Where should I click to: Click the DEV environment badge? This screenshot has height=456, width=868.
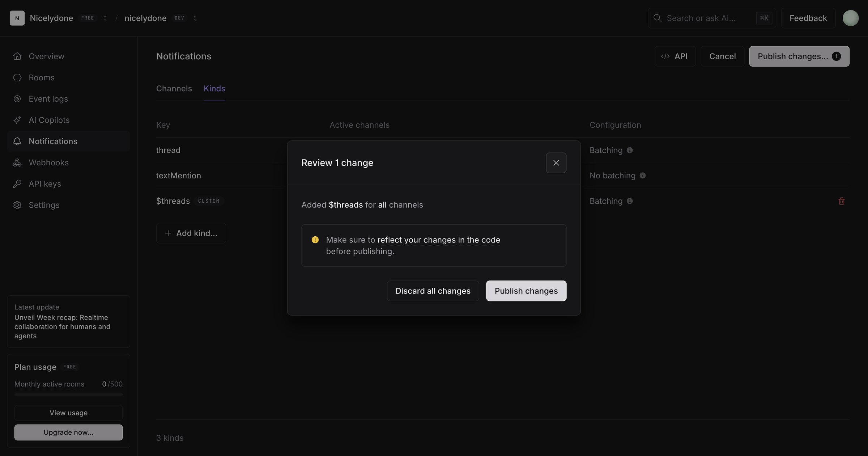click(179, 18)
